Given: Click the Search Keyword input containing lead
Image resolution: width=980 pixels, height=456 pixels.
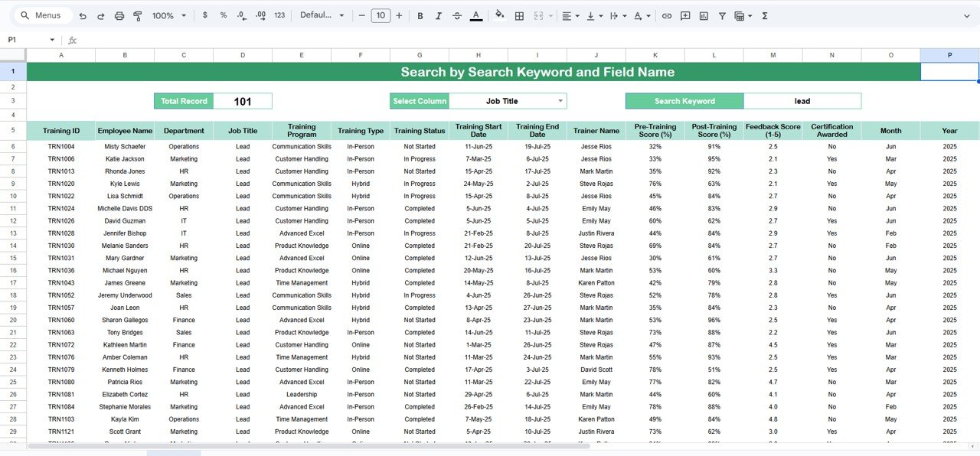Looking at the screenshot, I should tap(802, 101).
